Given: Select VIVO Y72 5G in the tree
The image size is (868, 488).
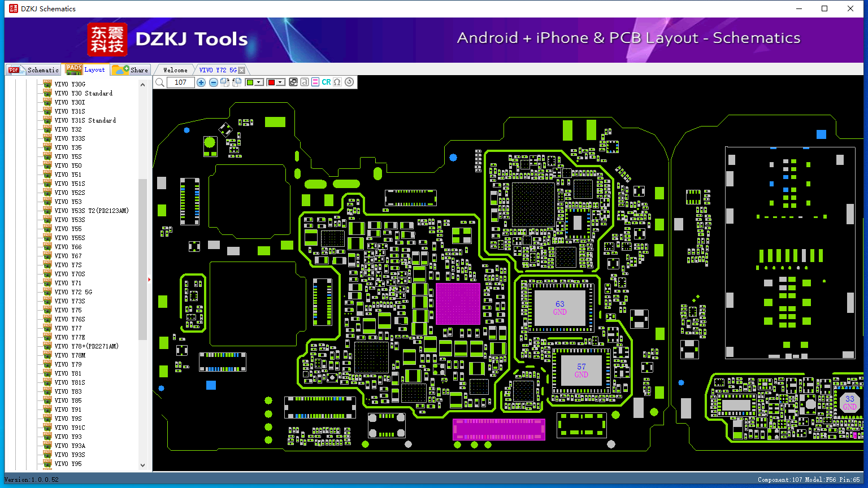Looking at the screenshot, I should point(73,292).
